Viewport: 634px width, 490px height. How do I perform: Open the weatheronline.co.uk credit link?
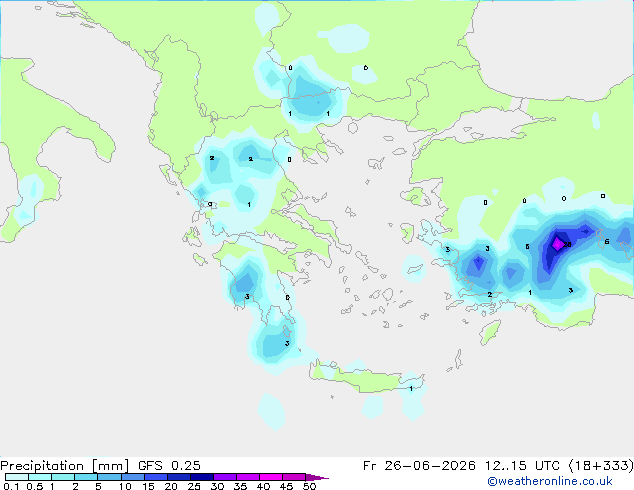[x=549, y=481]
